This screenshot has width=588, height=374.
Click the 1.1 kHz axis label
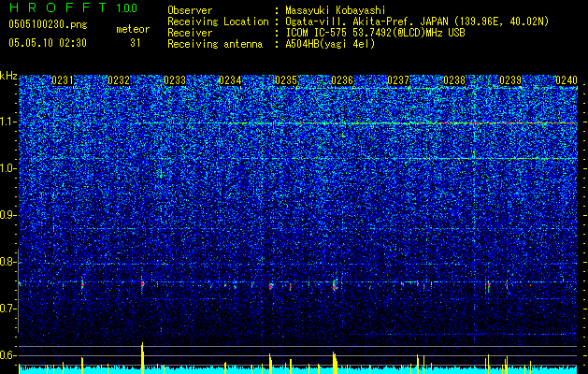[8, 122]
